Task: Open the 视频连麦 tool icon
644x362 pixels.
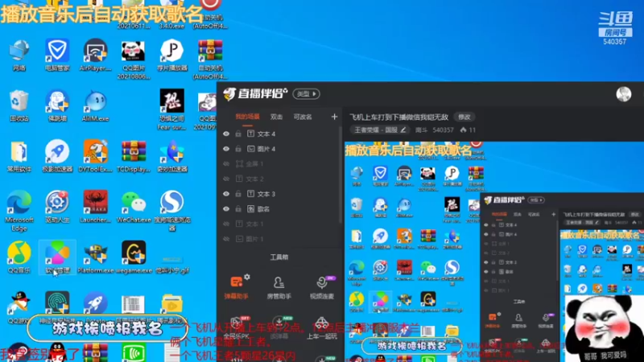Action: tap(321, 288)
